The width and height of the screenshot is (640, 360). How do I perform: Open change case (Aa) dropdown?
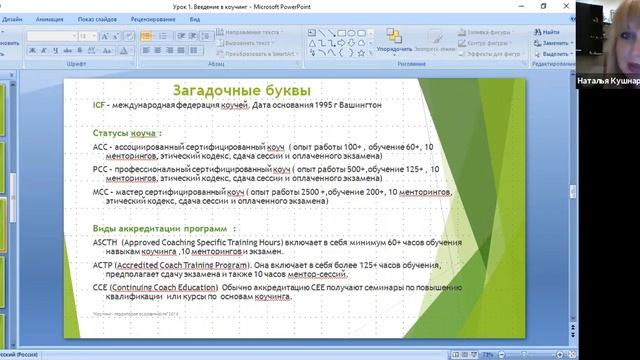[107, 51]
